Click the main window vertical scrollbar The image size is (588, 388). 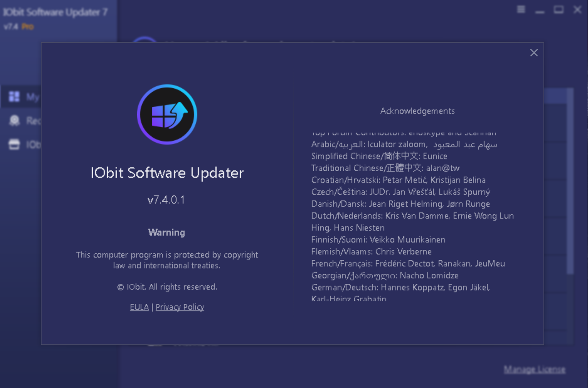[x=570, y=181]
